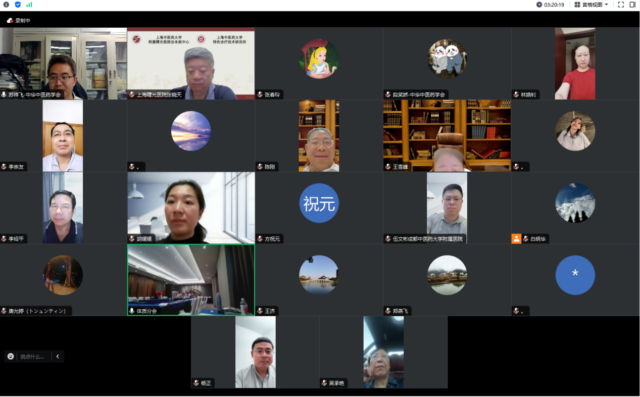This screenshot has height=397, width=640.
Task: Click the blue security shield icon
Action: 18,4
